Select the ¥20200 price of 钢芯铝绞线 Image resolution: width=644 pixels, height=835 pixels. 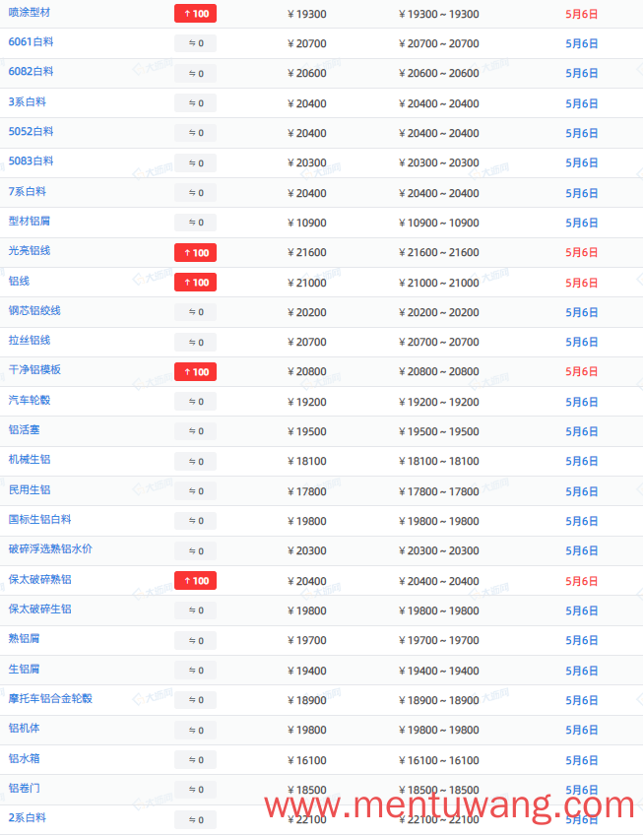(307, 312)
